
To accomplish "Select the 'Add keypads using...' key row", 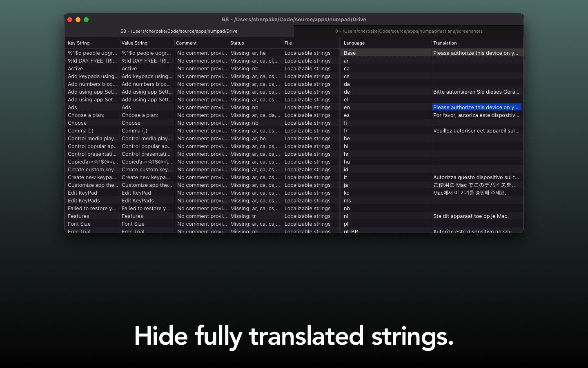I will [x=202, y=76].
